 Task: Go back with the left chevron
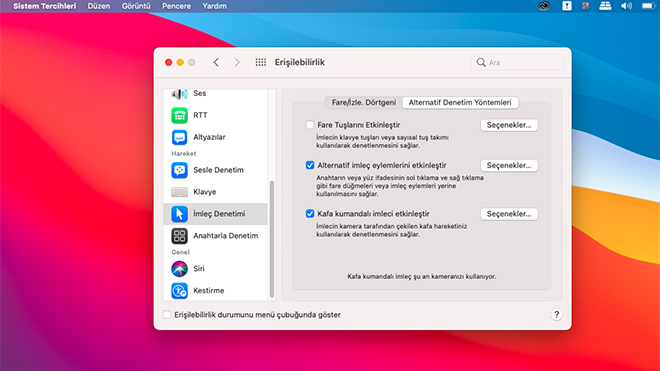pyautogui.click(x=216, y=62)
